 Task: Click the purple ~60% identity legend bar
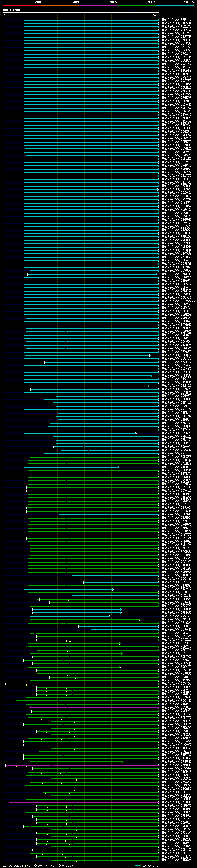pos(98,6)
